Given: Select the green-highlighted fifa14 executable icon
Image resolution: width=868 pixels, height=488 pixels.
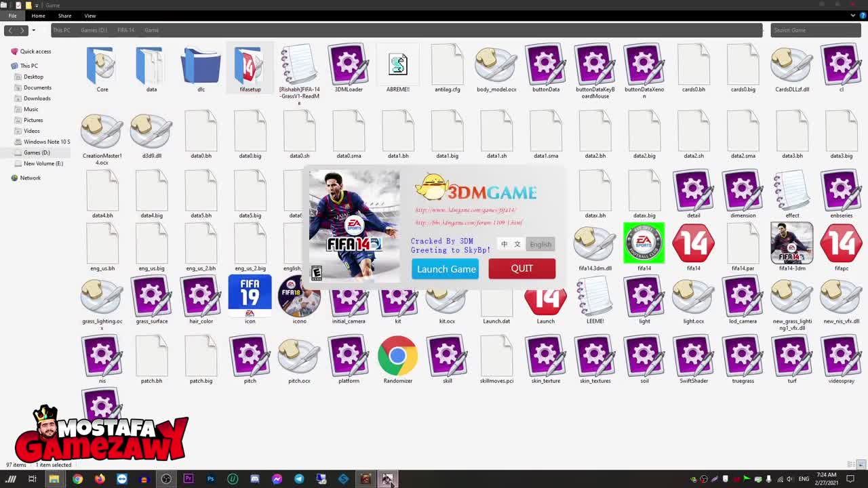Looking at the screenshot, I should point(644,247).
